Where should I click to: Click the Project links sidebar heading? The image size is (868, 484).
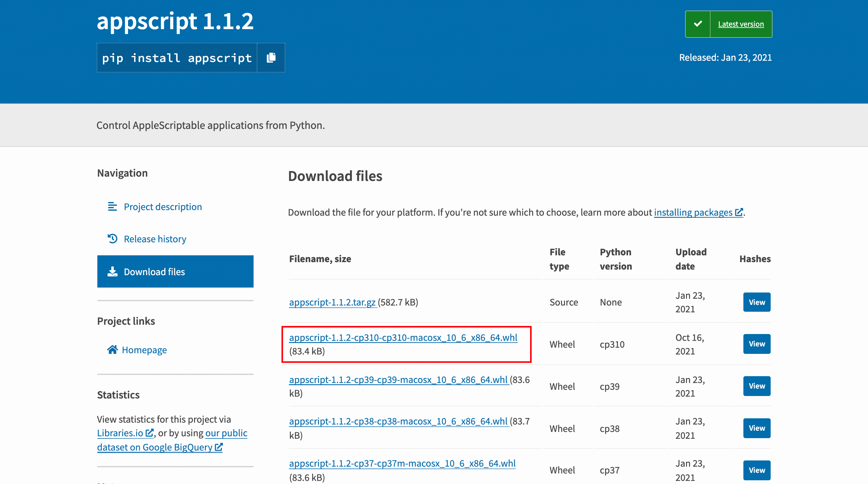click(x=126, y=321)
